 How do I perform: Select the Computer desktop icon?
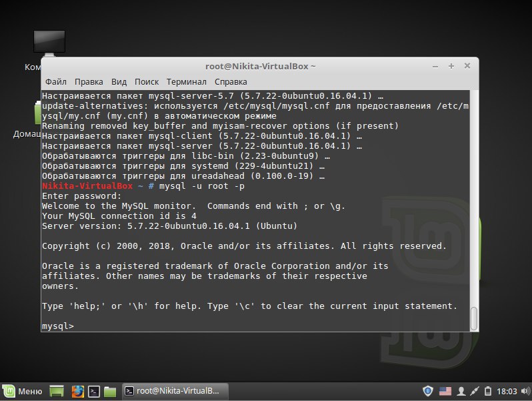[49, 43]
